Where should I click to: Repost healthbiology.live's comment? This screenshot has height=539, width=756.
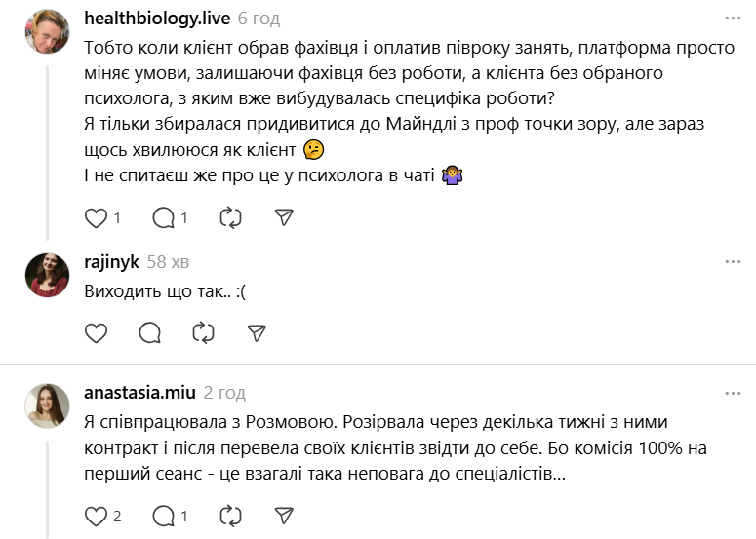point(230,217)
